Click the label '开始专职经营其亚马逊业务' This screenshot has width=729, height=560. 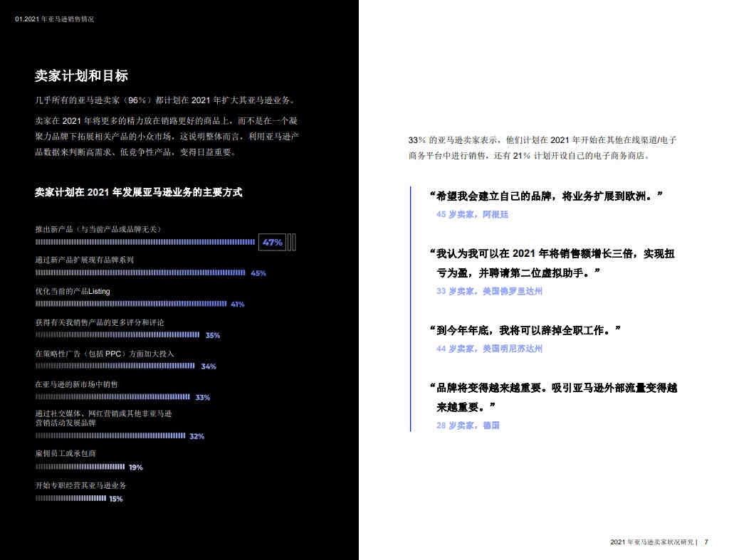[x=81, y=485]
